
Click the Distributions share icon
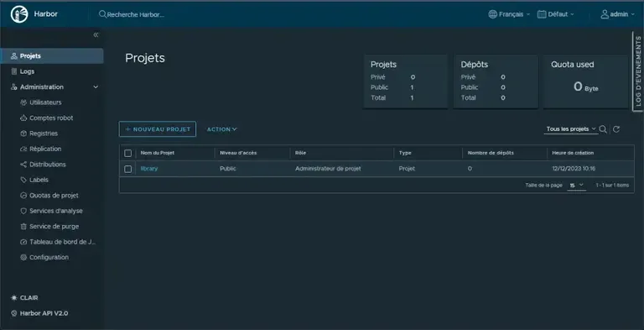[x=23, y=165]
